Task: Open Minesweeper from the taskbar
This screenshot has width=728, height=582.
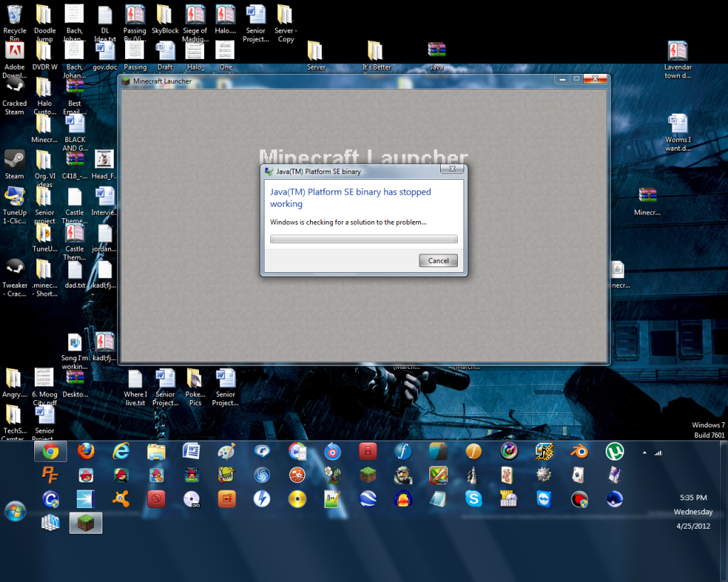Action: tap(544, 475)
